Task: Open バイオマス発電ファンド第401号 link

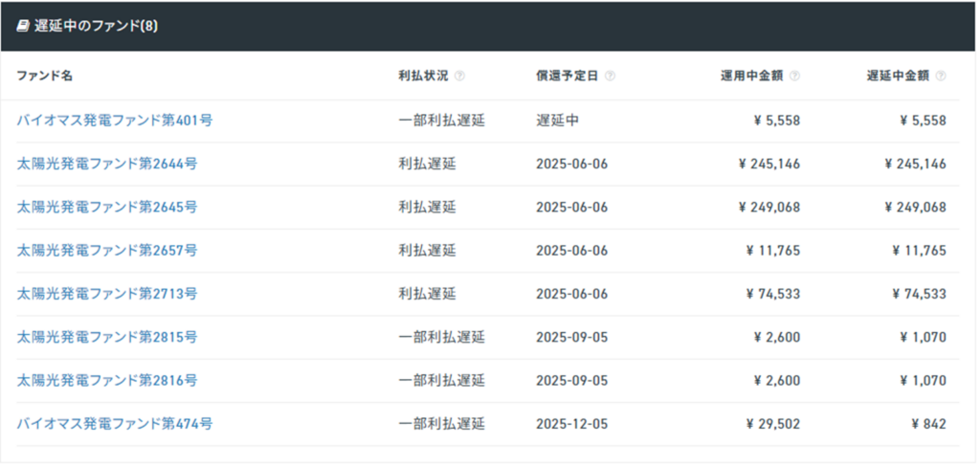Action: 115,120
